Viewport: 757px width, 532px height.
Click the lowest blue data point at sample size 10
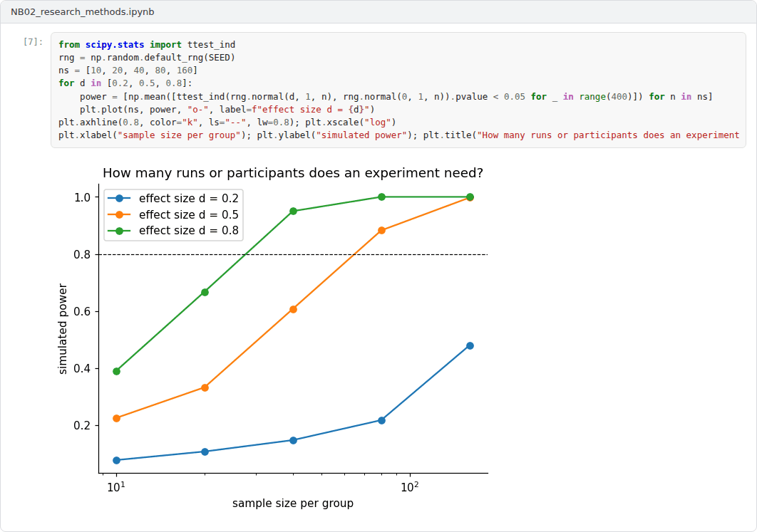tap(116, 461)
